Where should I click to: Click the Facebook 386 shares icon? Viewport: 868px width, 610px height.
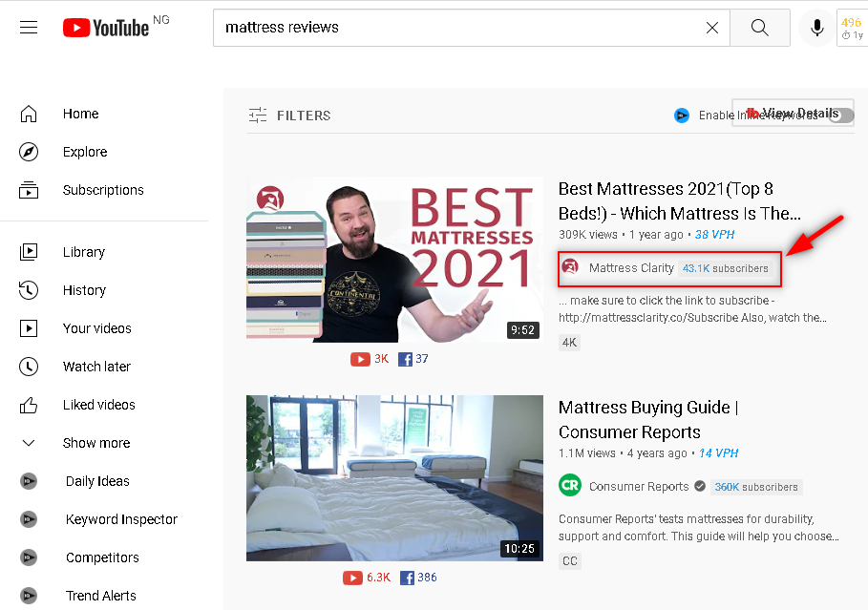point(407,578)
